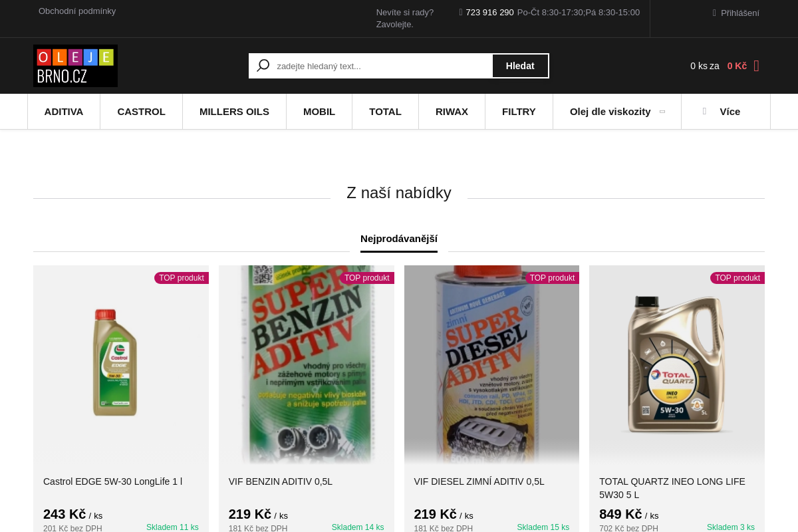This screenshot has height=532, width=798.
Task: Select the RIWAX menu item
Action: (x=452, y=111)
